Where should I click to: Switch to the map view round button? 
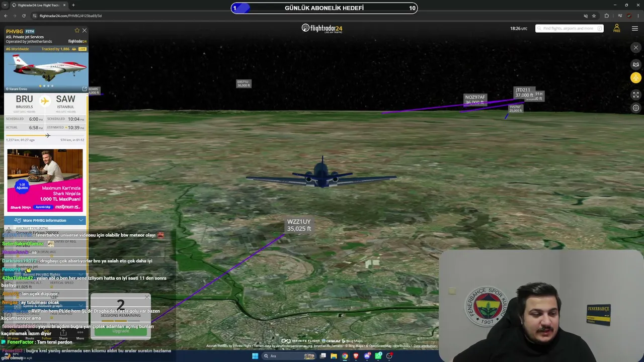(x=636, y=64)
